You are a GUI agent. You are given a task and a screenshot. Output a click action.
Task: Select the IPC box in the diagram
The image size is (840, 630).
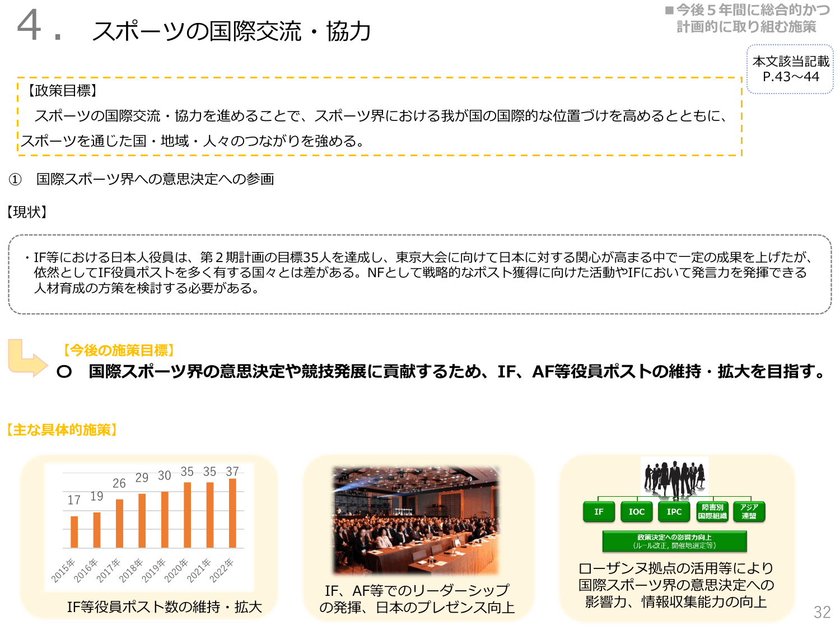click(x=674, y=511)
